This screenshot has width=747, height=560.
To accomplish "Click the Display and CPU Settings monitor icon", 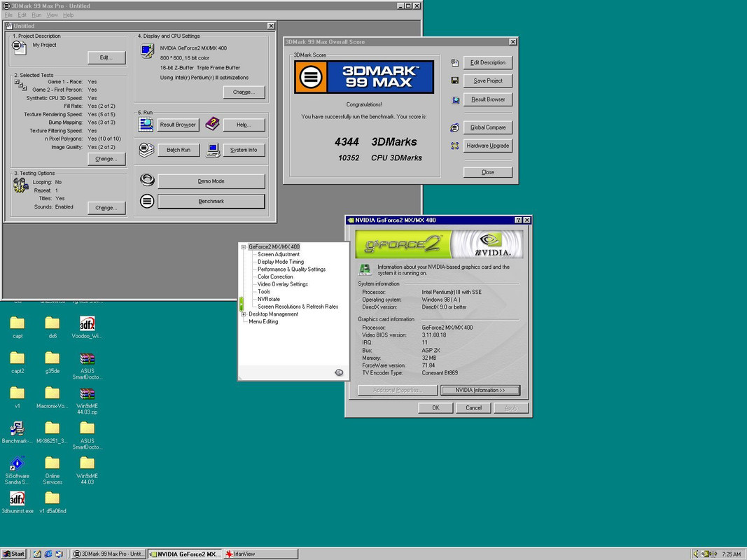I will coord(148,51).
